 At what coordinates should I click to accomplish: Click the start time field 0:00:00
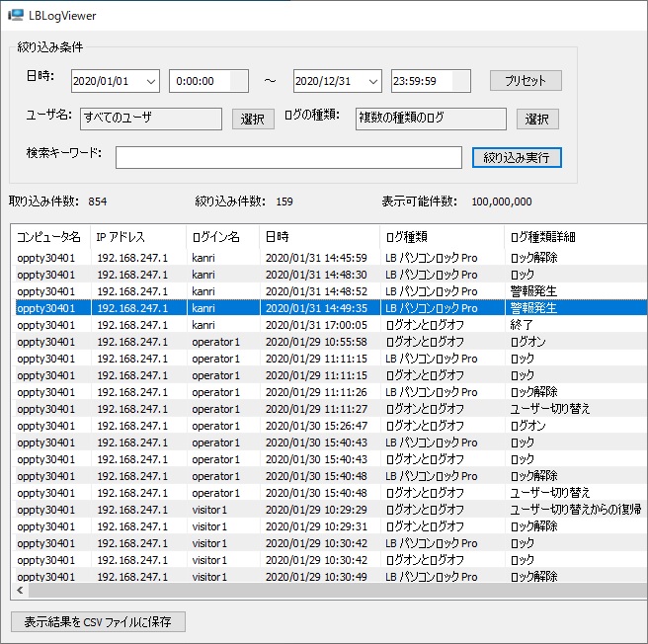coord(208,81)
